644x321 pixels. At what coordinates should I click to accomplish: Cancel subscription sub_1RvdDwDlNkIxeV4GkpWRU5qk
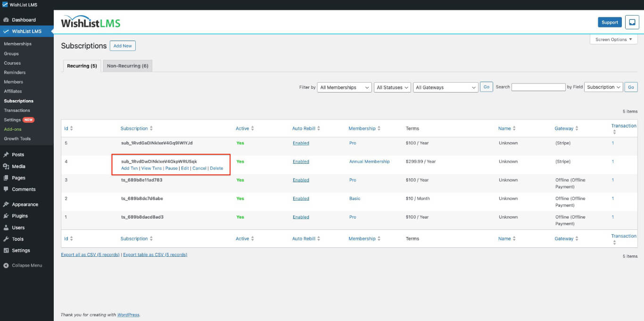pyautogui.click(x=199, y=168)
